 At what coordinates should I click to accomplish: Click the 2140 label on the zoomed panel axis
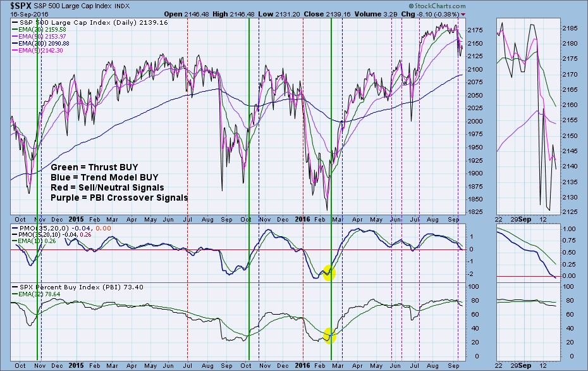(x=570, y=167)
